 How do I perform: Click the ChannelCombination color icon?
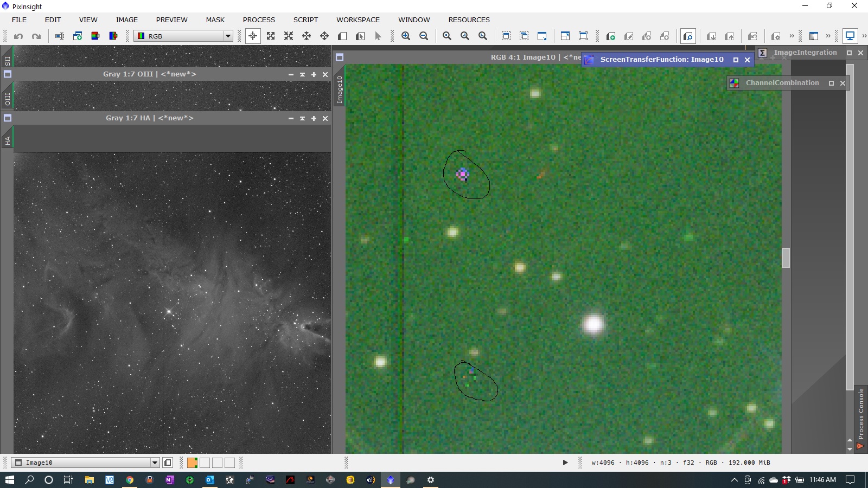tap(735, 83)
